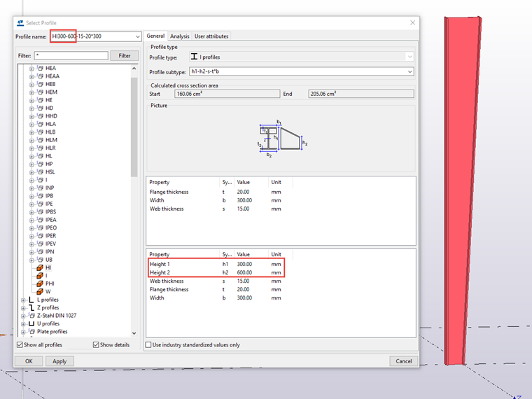The image size is (532, 399).
Task: Click the L profiles shape icon
Action: pyautogui.click(x=31, y=300)
